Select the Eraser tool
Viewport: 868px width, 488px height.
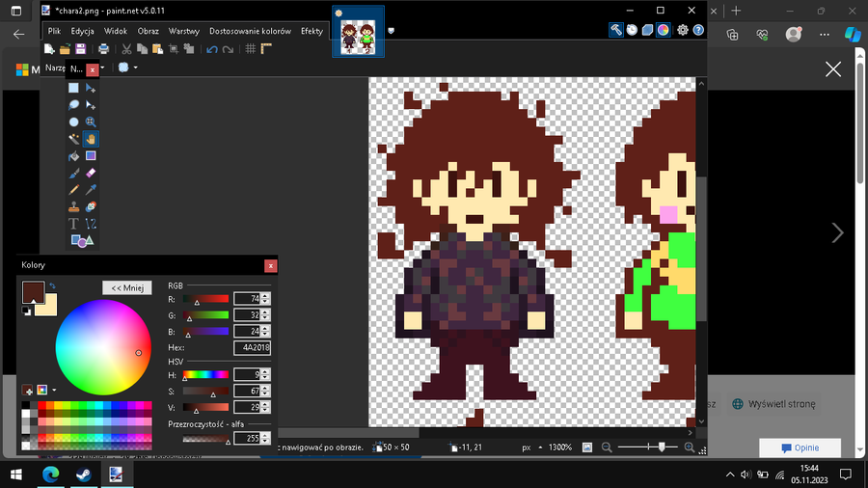click(91, 174)
